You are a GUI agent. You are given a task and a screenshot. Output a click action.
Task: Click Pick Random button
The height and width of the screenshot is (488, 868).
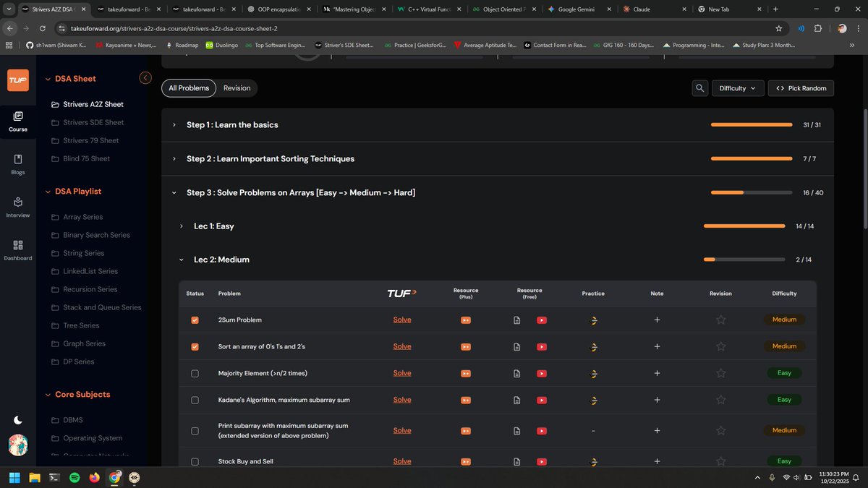(801, 88)
